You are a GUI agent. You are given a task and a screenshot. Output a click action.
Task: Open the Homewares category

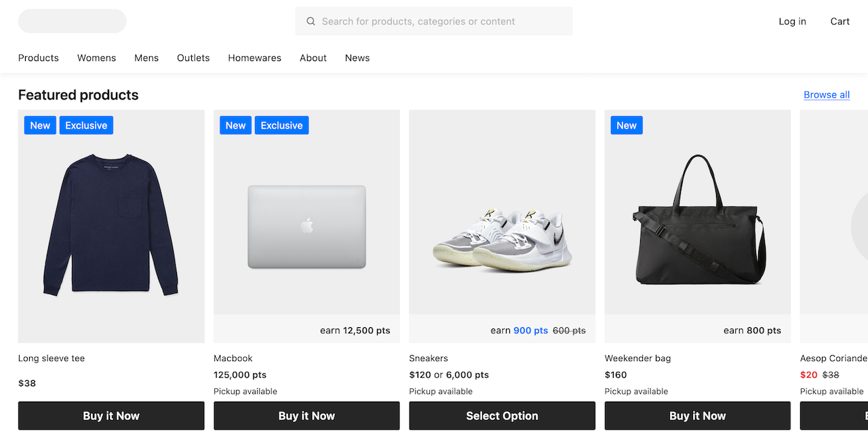254,58
